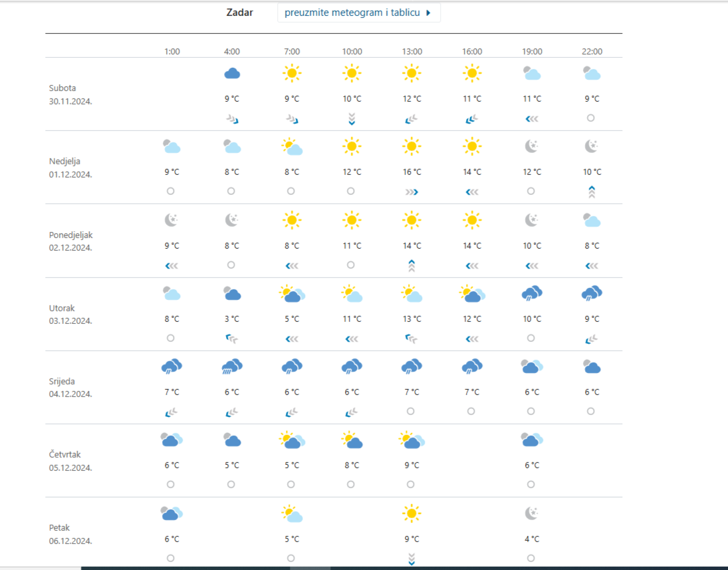Select the rain cloud icon for Utorak 22:00

pyautogui.click(x=592, y=293)
